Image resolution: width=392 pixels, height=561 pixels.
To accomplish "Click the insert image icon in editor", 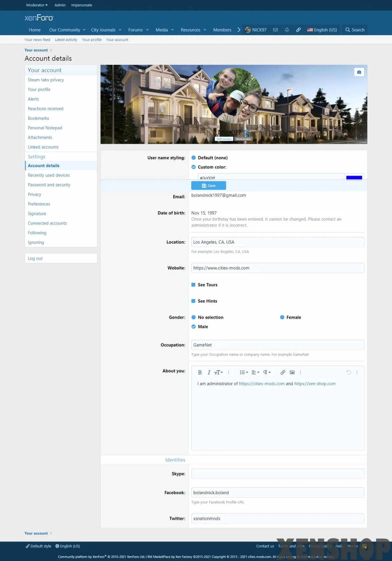I will (x=292, y=372).
